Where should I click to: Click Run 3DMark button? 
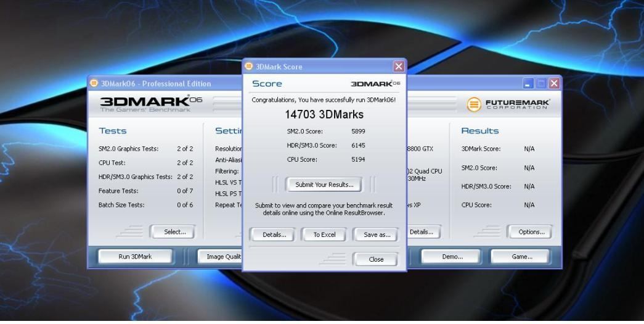tap(135, 257)
